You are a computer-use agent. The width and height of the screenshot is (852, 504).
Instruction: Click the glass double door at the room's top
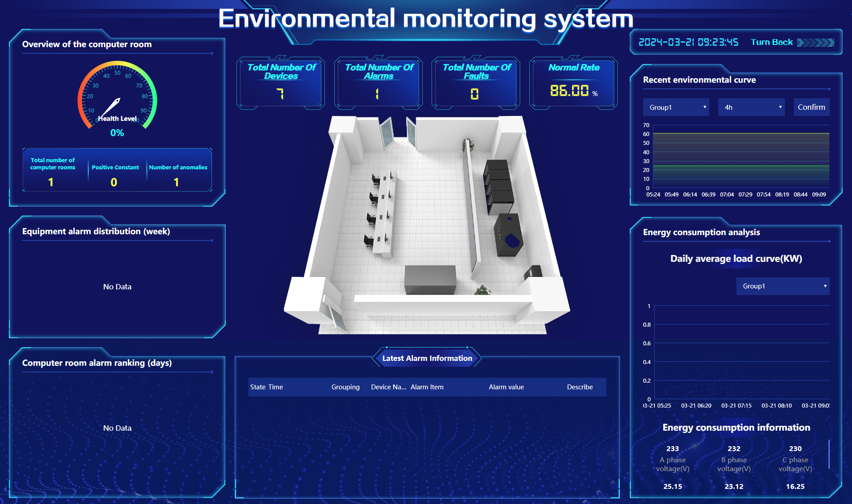pyautogui.click(x=399, y=132)
